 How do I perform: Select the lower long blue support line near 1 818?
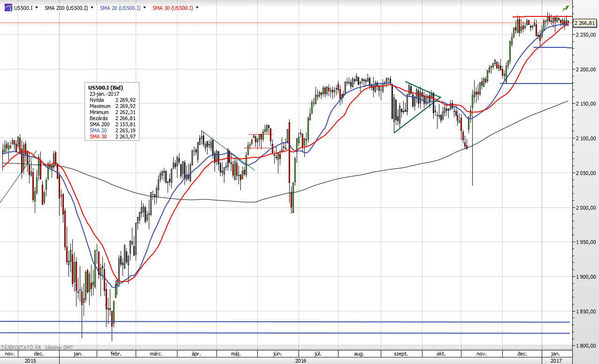click(285, 333)
